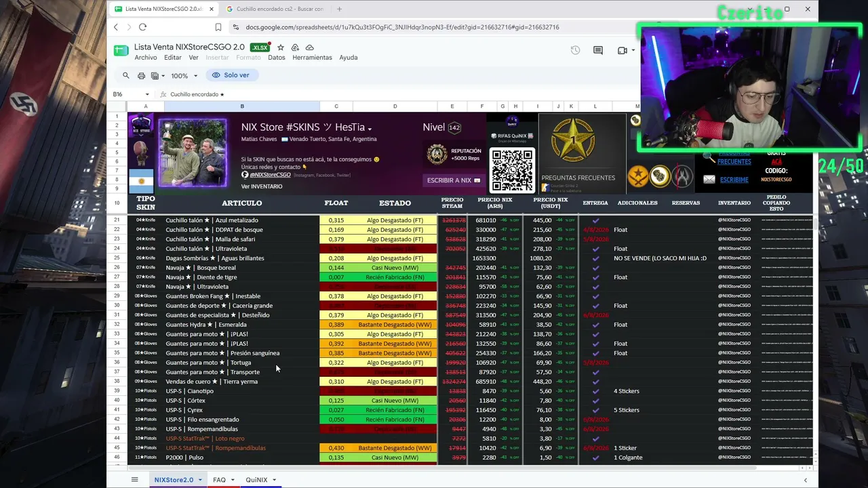Collapse the side panel arrow at bottom right

(x=806, y=480)
